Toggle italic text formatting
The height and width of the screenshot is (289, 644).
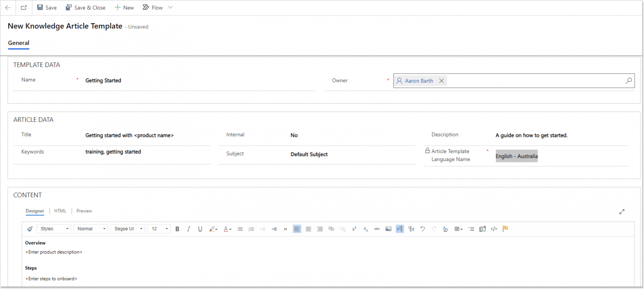189,229
